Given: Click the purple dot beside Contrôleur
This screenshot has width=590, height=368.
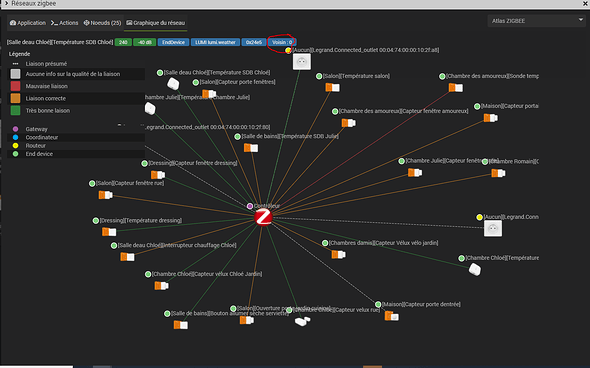Looking at the screenshot, I should [x=249, y=206].
